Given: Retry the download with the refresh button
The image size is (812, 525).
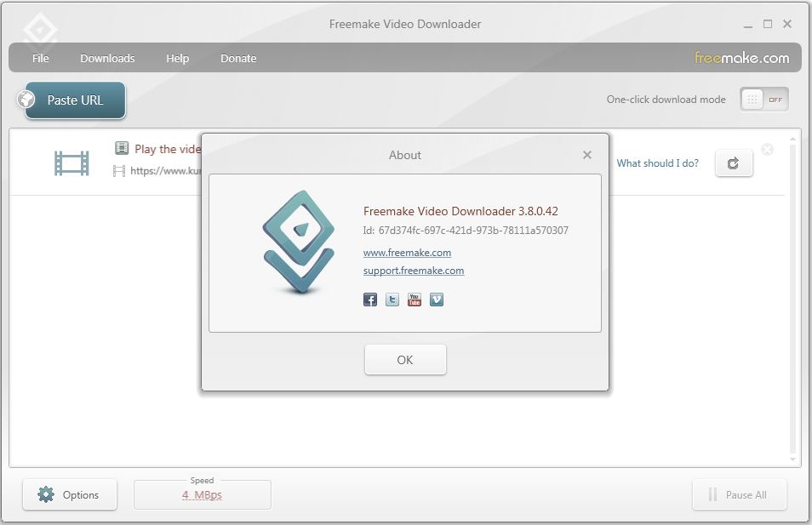Looking at the screenshot, I should point(734,163).
